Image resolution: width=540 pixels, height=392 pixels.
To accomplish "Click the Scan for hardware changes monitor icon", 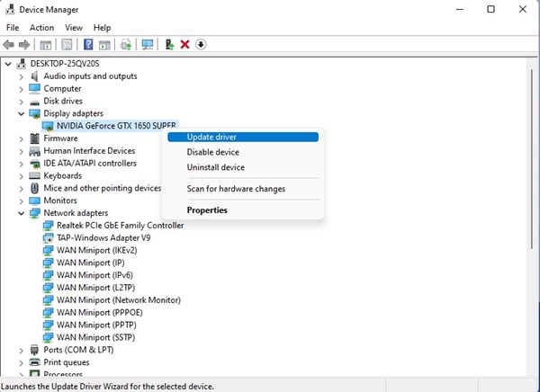I will [148, 44].
